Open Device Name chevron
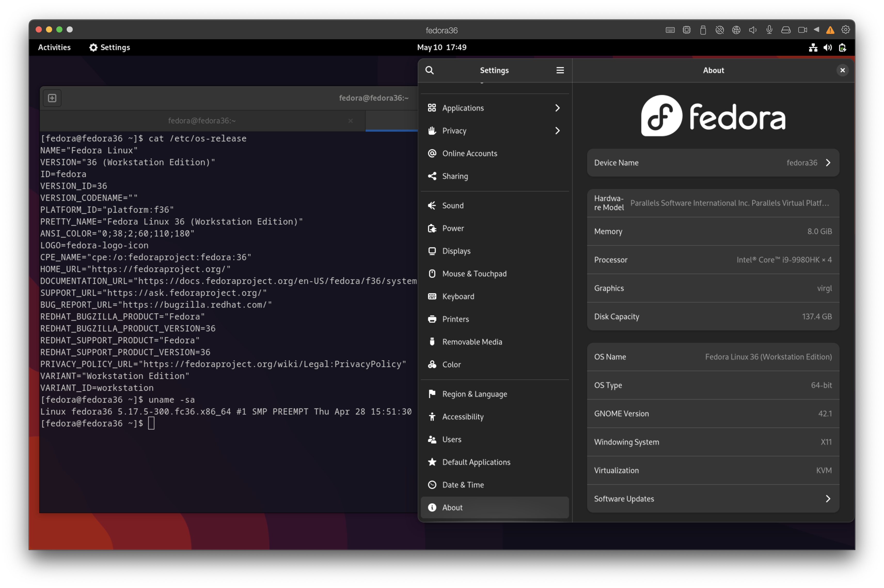Screen dimensions: 884x588 828,163
